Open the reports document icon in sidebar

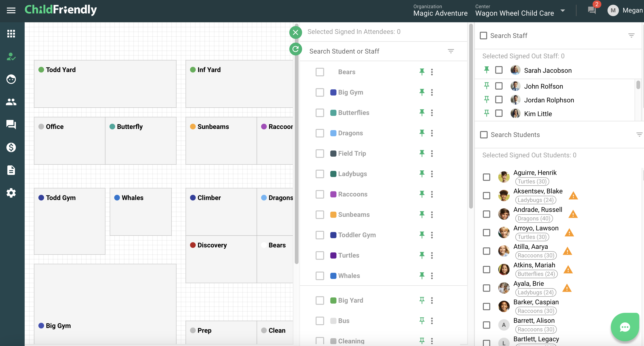11,170
